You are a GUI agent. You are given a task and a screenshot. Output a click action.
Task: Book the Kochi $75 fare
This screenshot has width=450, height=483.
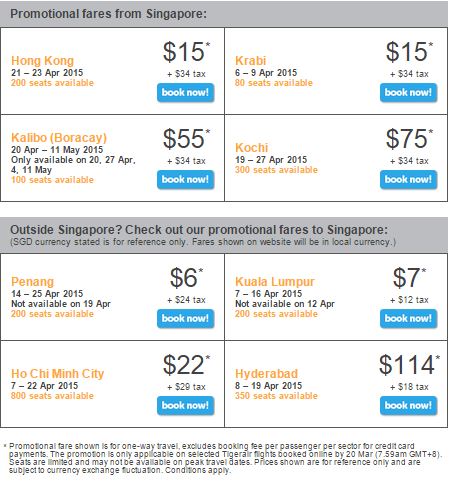point(408,180)
